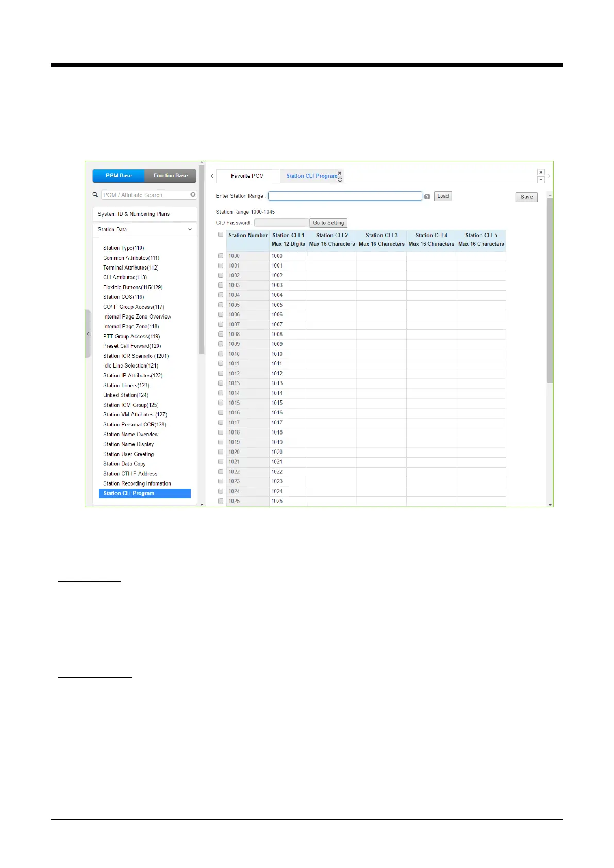Viewport: 614px width, 868px height.
Task: Check the box for station 1003
Action: (x=221, y=285)
